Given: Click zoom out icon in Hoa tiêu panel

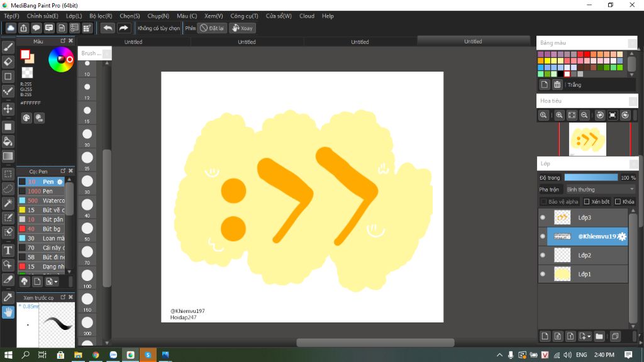Looking at the screenshot, I should [x=584, y=116].
